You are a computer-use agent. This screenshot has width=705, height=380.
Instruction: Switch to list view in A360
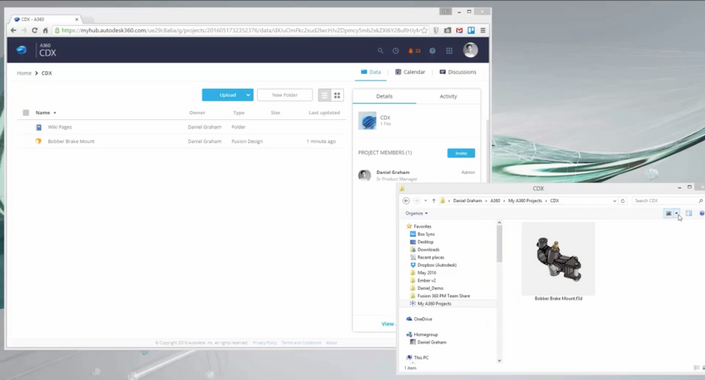coord(324,95)
